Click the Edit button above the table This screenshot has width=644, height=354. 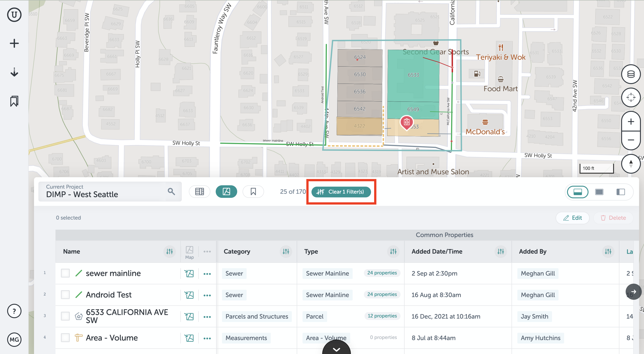pos(572,218)
